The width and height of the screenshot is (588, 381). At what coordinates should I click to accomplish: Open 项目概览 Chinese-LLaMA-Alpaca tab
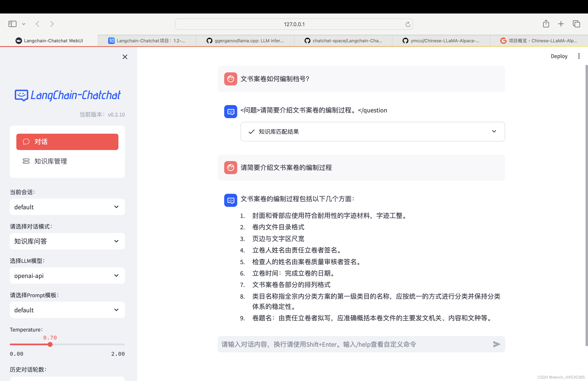coord(539,41)
